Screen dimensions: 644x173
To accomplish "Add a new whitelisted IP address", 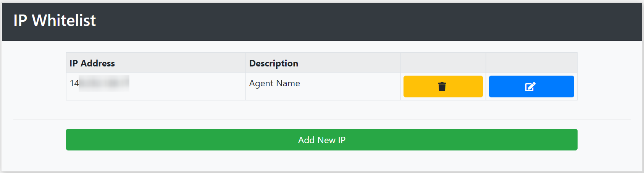I will coord(322,139).
